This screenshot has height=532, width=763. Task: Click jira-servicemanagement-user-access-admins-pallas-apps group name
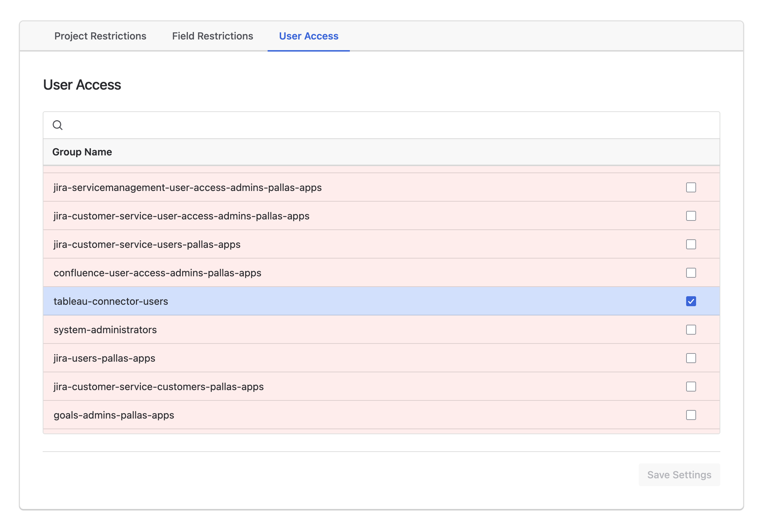click(188, 187)
